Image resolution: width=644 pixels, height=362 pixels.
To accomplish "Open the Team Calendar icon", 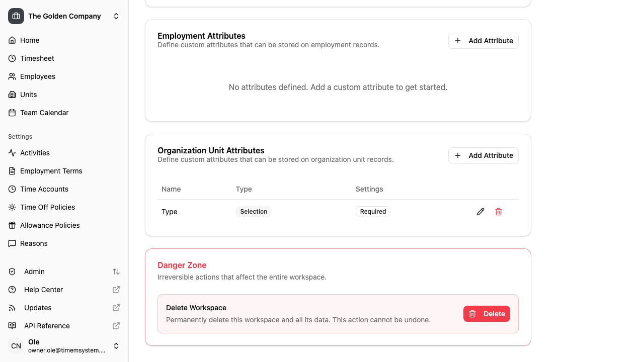I will (12, 113).
